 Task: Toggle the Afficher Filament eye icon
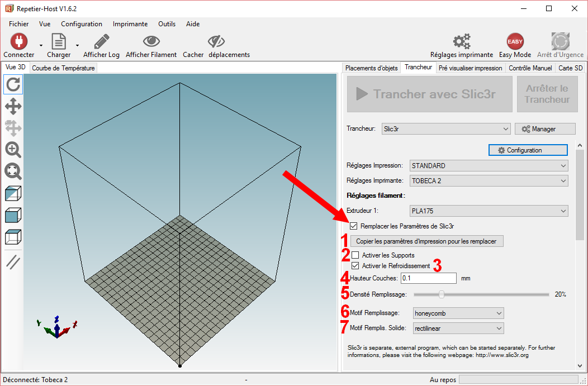point(151,42)
